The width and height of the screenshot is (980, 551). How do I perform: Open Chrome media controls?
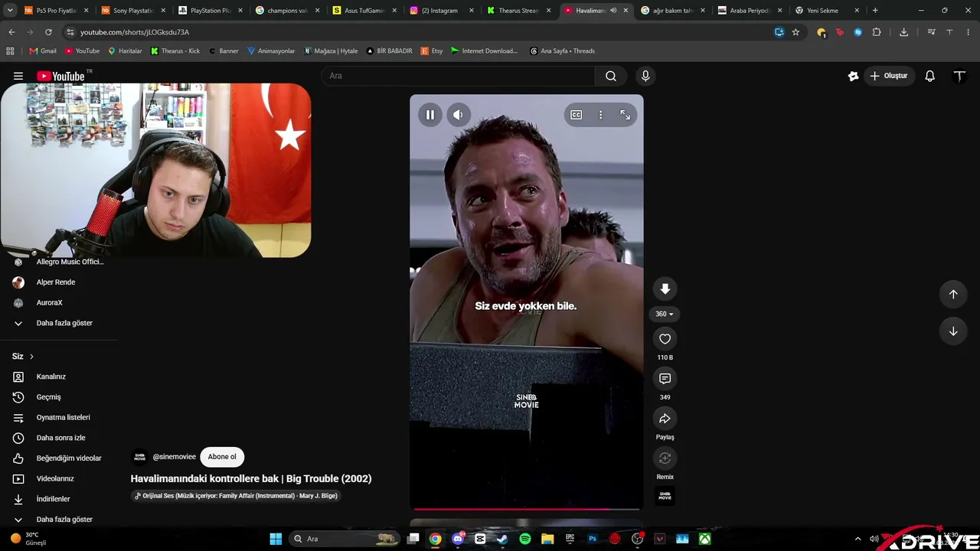(931, 32)
